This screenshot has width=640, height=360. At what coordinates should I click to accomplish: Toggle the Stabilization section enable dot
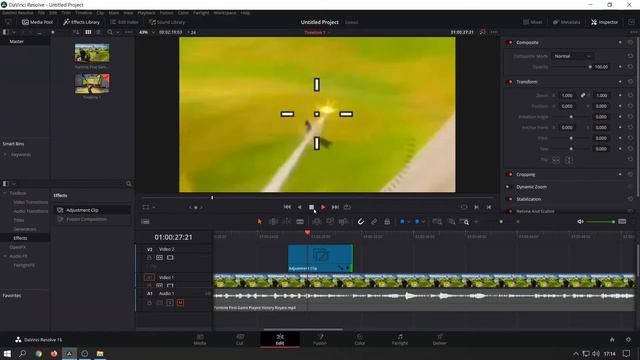pos(510,199)
